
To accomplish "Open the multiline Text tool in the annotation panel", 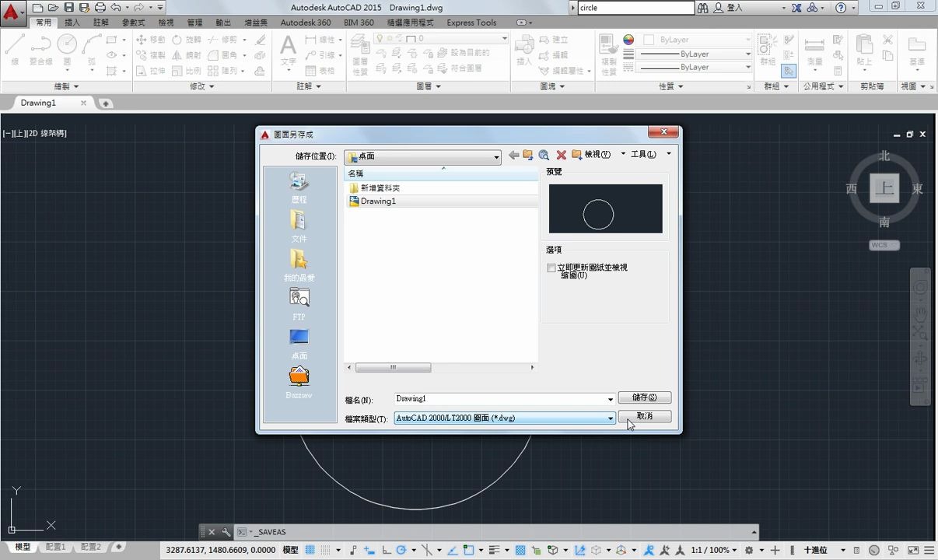I will point(288,50).
